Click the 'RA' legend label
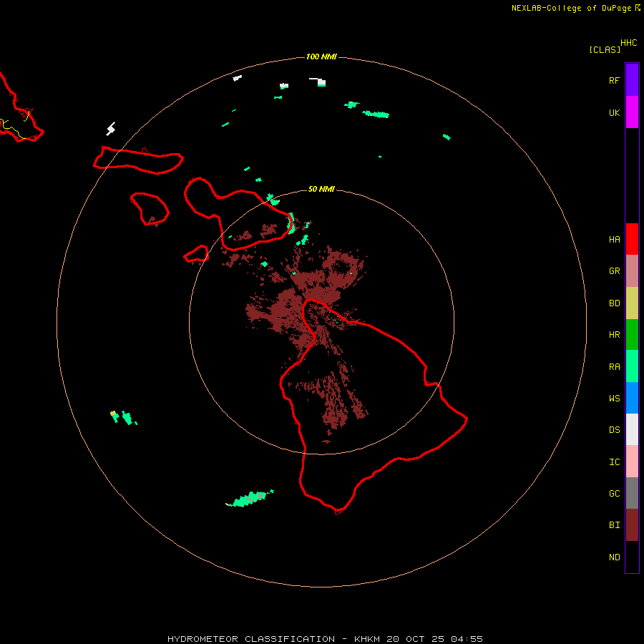Viewport: 644px width, 644px height. tap(615, 367)
